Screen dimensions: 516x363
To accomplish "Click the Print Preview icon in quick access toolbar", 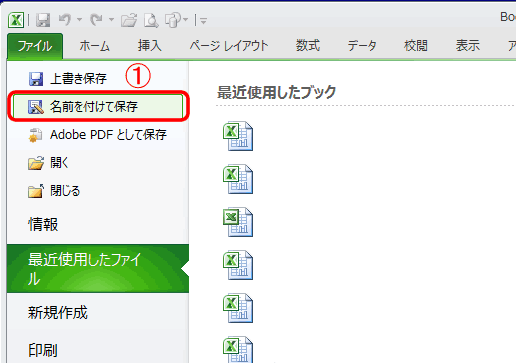I will (x=151, y=20).
